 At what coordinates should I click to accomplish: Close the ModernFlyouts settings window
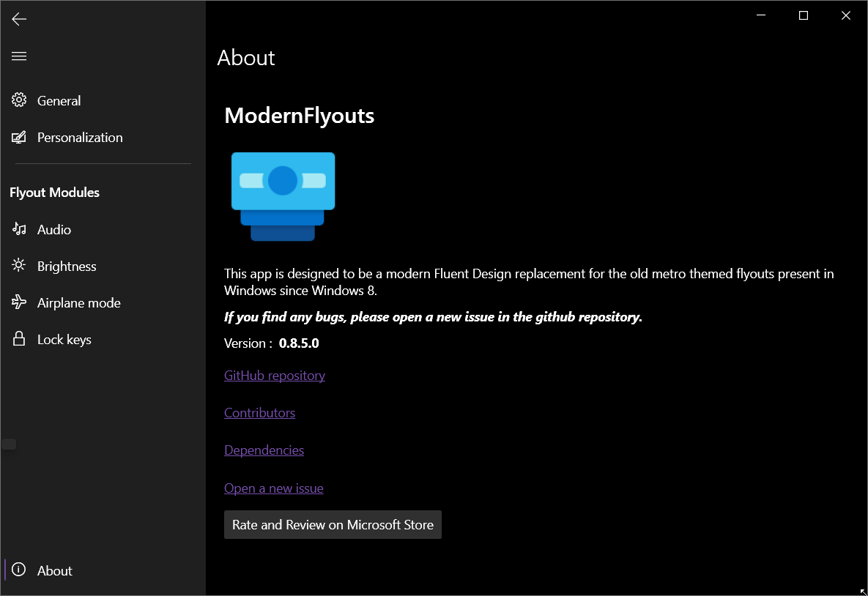846,15
